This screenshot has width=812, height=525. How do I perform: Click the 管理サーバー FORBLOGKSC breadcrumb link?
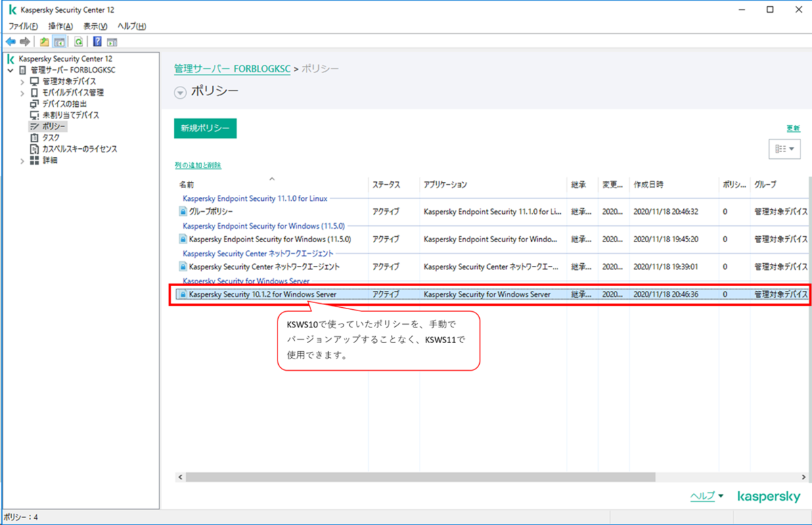[x=232, y=69]
